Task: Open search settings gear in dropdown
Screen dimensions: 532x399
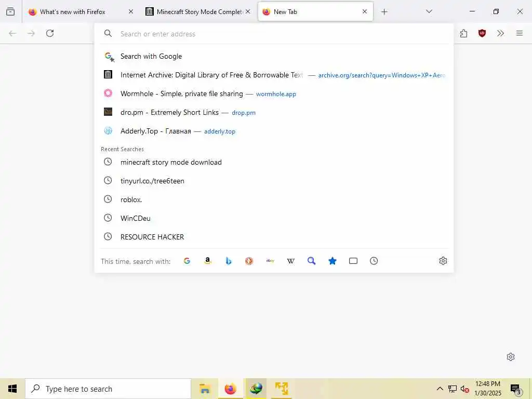Action: pyautogui.click(x=443, y=261)
